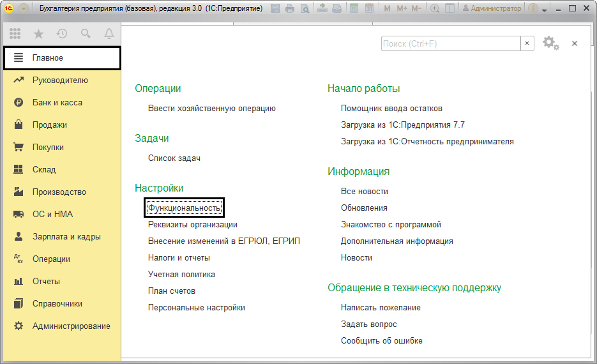Viewport: 597px width, 364px height.
Task: Expand the arrow next to info icon
Action: pos(545,10)
